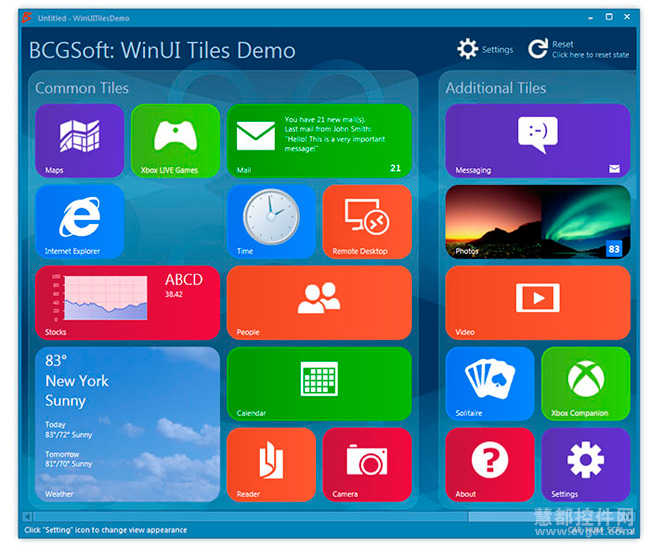Image resolution: width=650 pixels, height=548 pixels.
Task: Click the Additional Tiles group heading
Action: 496,88
